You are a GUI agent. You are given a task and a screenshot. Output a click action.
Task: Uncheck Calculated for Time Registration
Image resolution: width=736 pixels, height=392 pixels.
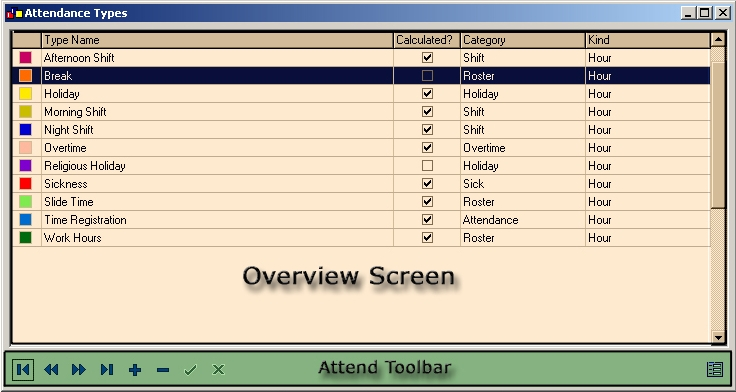(427, 220)
